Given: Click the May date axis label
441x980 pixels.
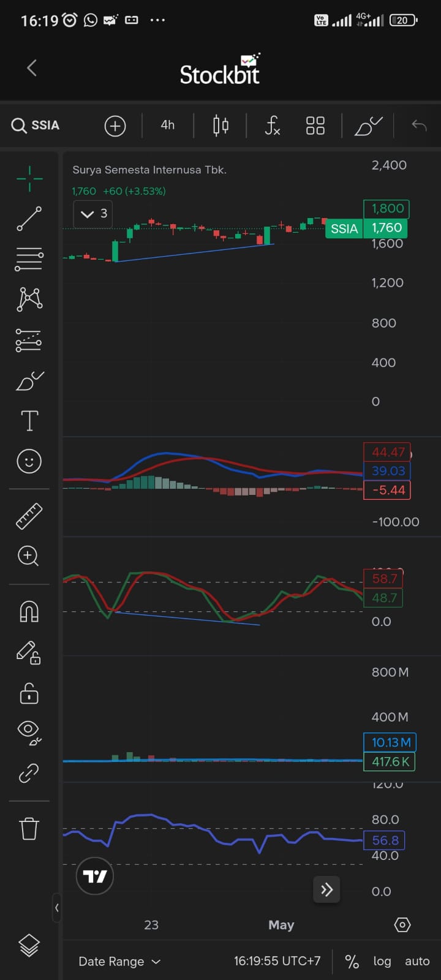Looking at the screenshot, I should (281, 925).
